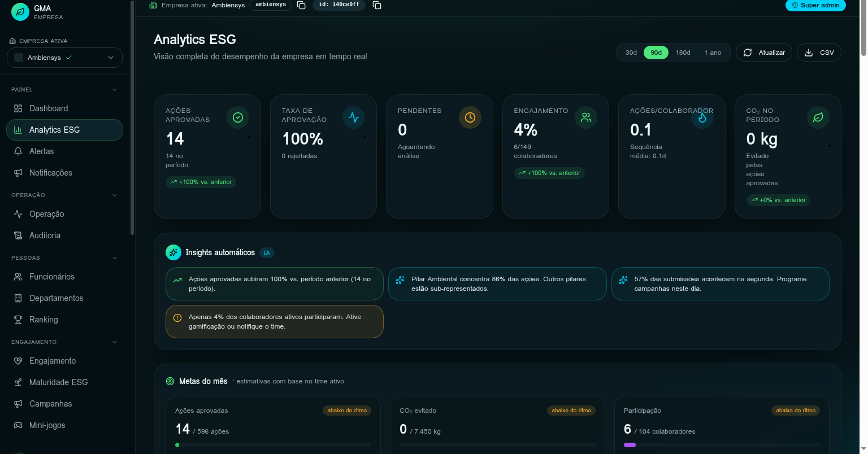Image resolution: width=868 pixels, height=454 pixels.
Task: Click the target icon beside Metas do mês
Action: coord(170,381)
